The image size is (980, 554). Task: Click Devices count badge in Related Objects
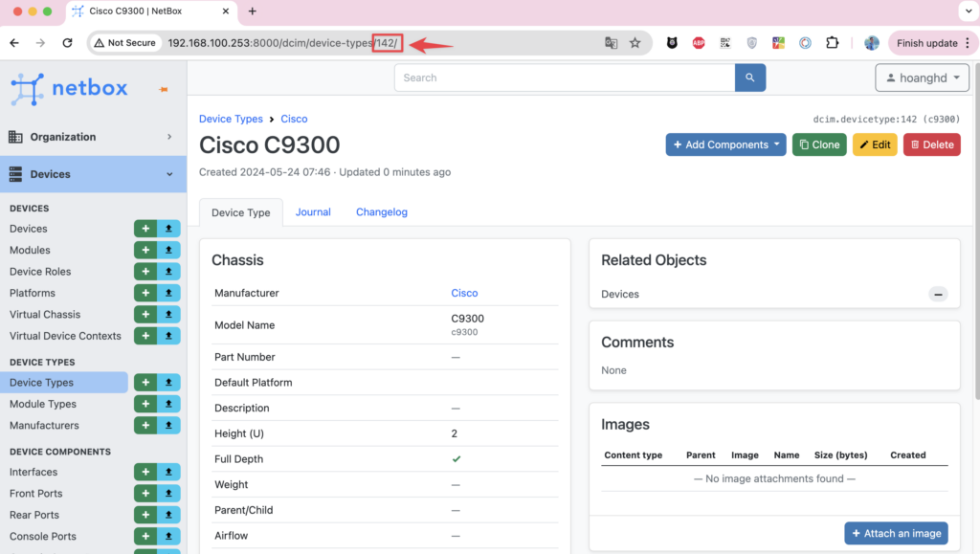click(938, 294)
